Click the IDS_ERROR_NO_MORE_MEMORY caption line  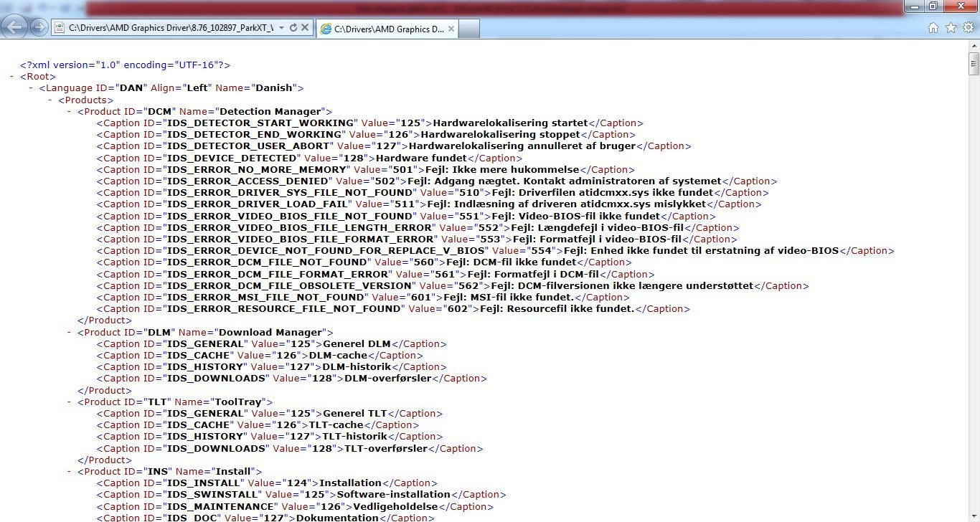(x=367, y=169)
